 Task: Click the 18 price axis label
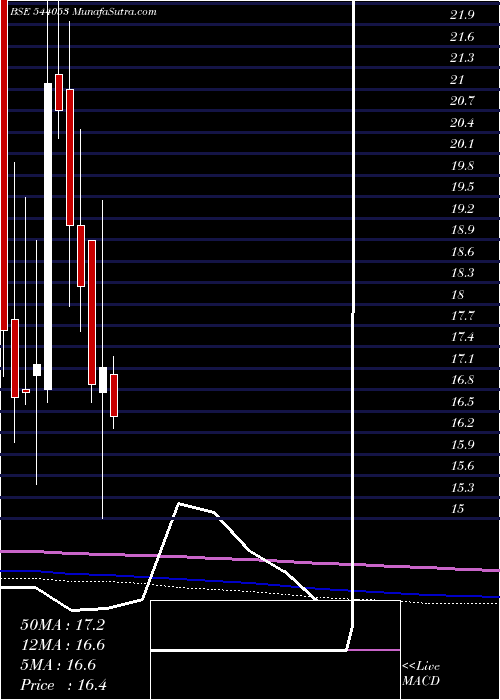[458, 295]
